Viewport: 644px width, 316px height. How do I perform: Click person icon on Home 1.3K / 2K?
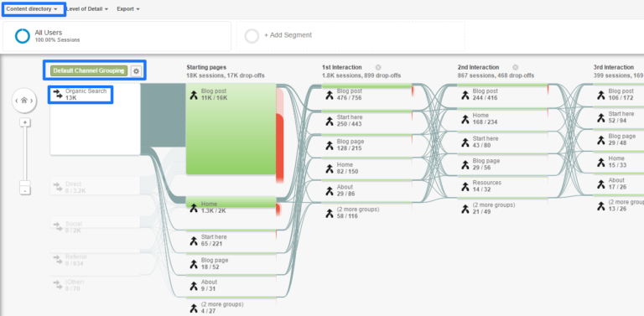[194, 208]
